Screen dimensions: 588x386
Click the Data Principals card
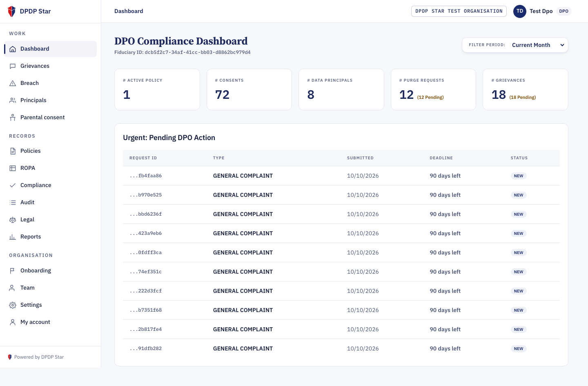pos(341,89)
